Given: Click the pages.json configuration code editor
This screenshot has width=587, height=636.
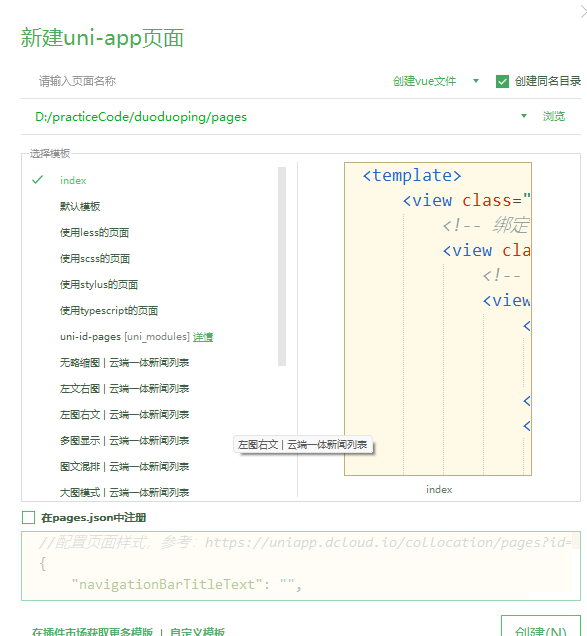Looking at the screenshot, I should click(x=301, y=566).
